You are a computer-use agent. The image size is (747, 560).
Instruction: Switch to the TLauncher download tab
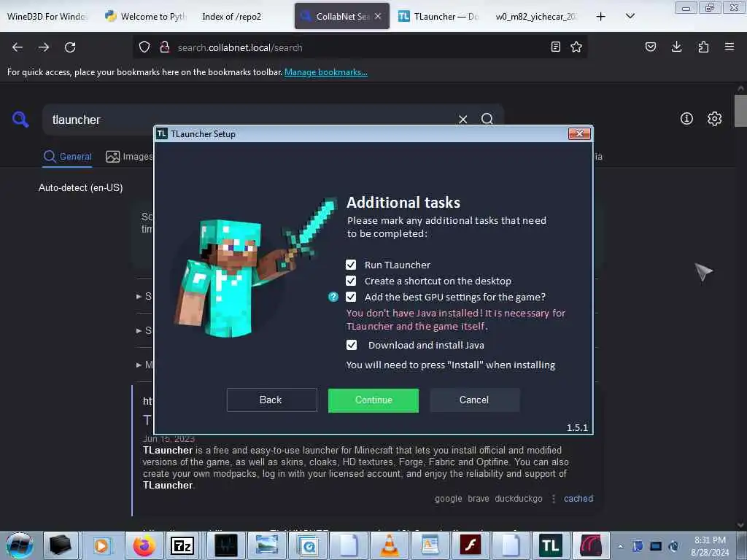[438, 17]
